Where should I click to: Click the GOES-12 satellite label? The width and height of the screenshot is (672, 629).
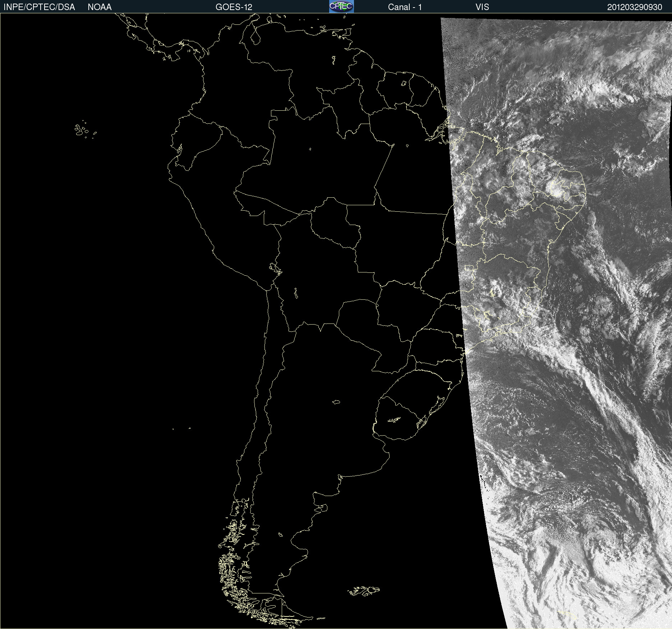(x=234, y=7)
